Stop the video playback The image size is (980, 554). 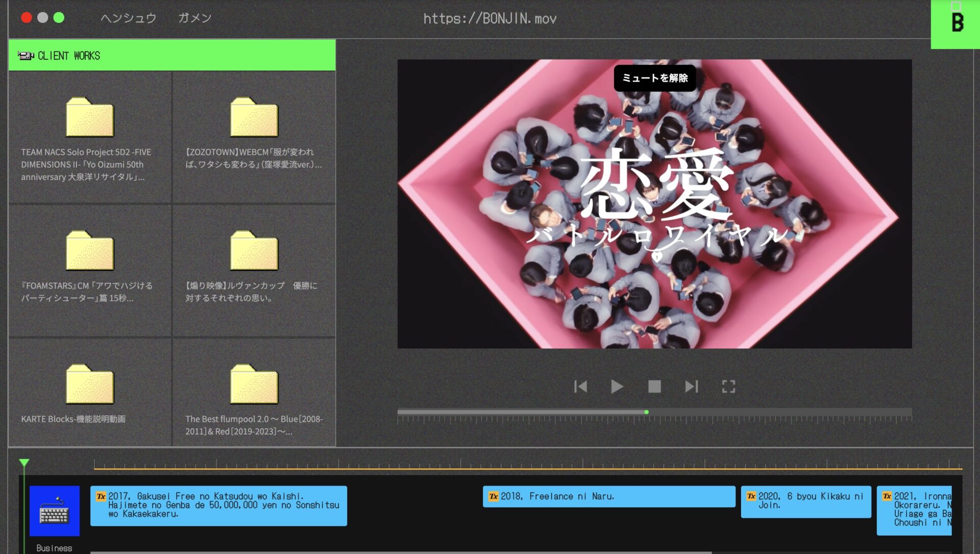(x=654, y=387)
